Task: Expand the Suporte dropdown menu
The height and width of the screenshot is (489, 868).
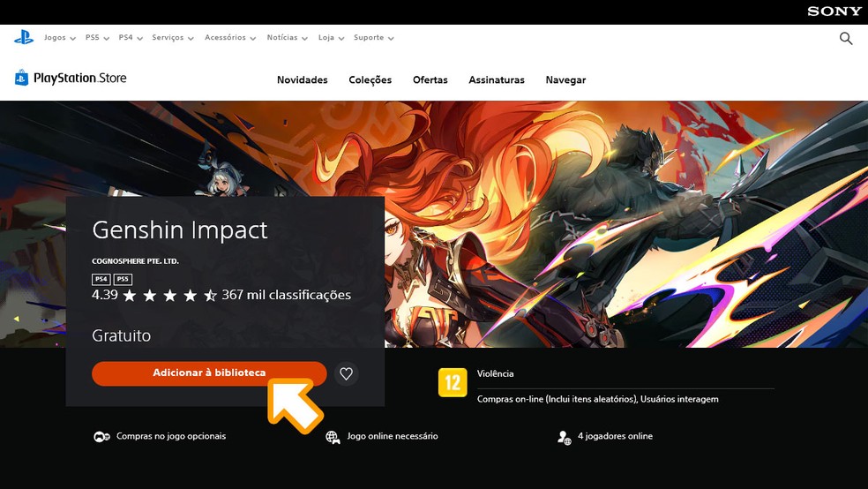Action: 374,38
